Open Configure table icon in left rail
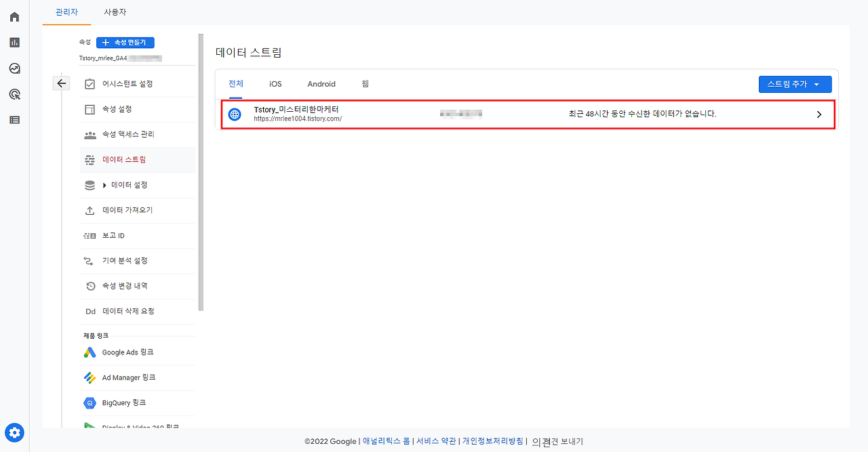 14,120
